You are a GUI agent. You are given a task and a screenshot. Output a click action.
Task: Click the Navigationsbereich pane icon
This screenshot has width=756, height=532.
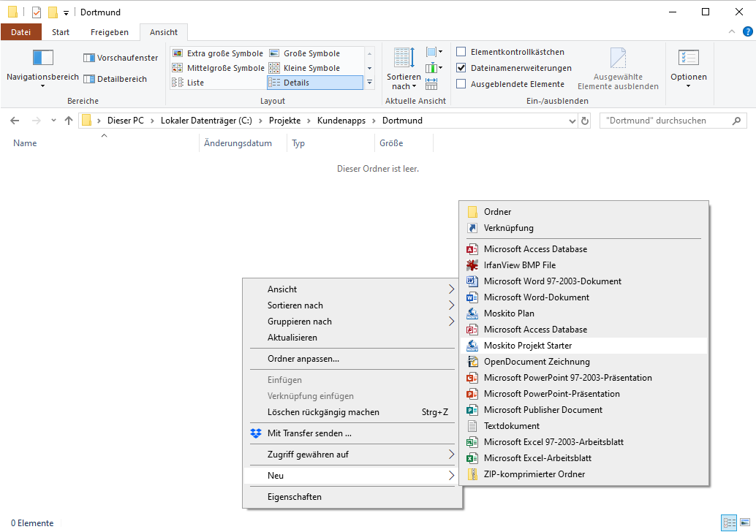[42, 58]
